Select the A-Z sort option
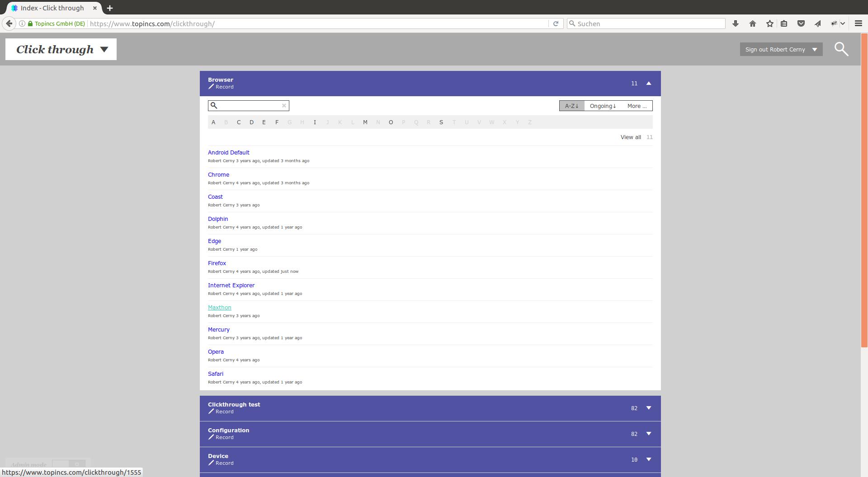 click(571, 106)
